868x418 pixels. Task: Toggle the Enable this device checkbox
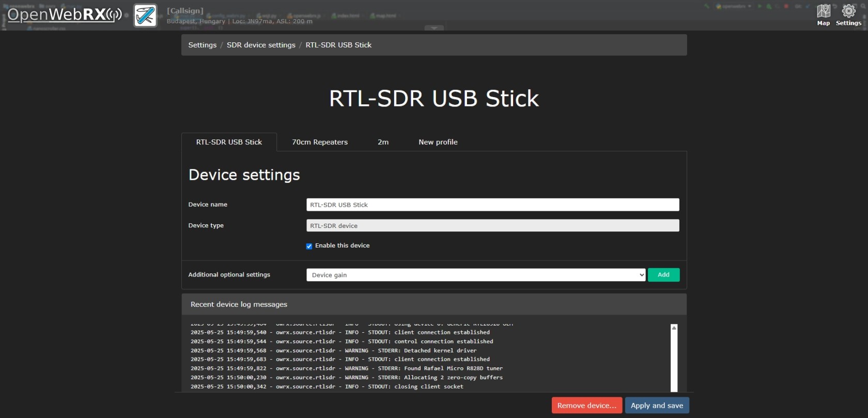click(309, 246)
